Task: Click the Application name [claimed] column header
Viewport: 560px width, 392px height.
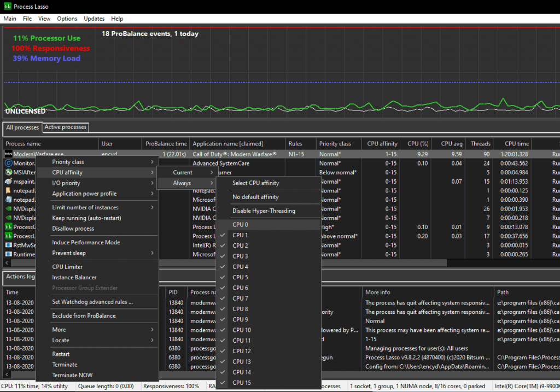Action: click(x=237, y=144)
